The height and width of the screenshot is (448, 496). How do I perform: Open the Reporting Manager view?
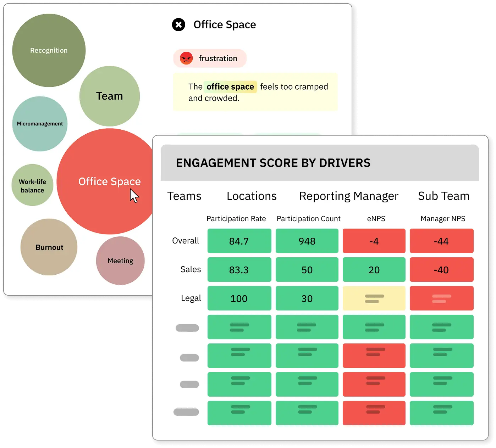coord(348,196)
